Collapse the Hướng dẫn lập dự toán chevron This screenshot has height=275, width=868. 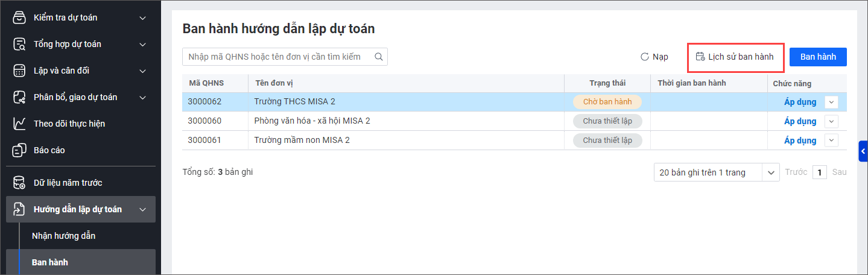point(143,209)
